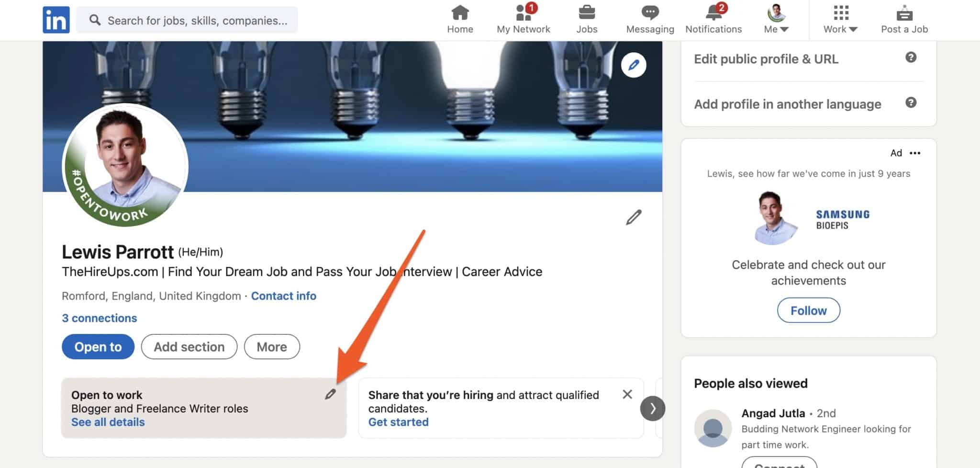Open Post a Job
Image resolution: width=980 pixels, height=468 pixels.
tap(904, 20)
